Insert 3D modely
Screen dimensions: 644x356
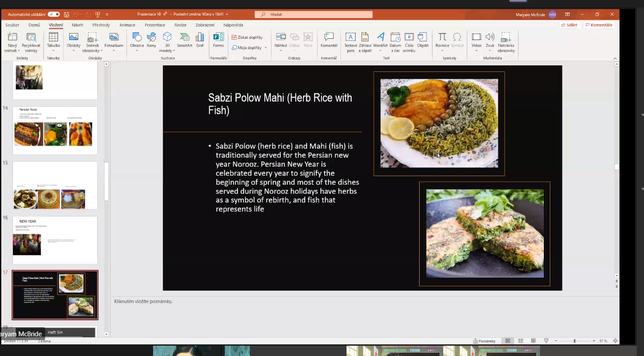[x=167, y=42]
